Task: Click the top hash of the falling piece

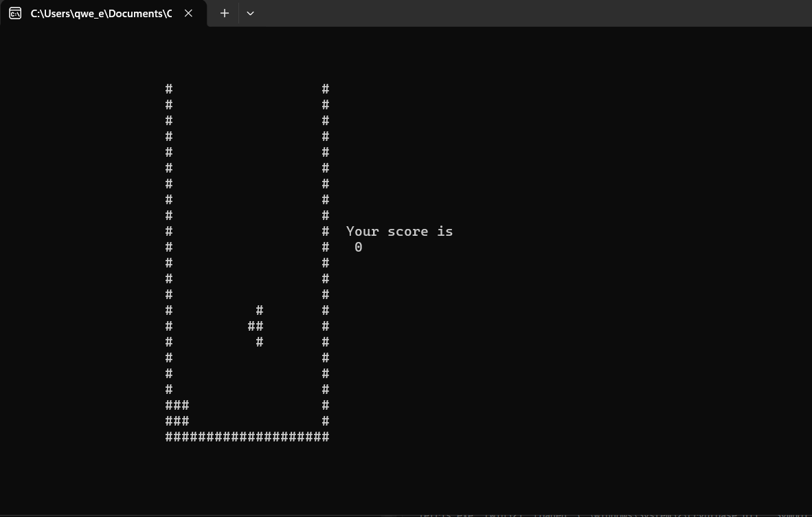Action: tap(260, 311)
